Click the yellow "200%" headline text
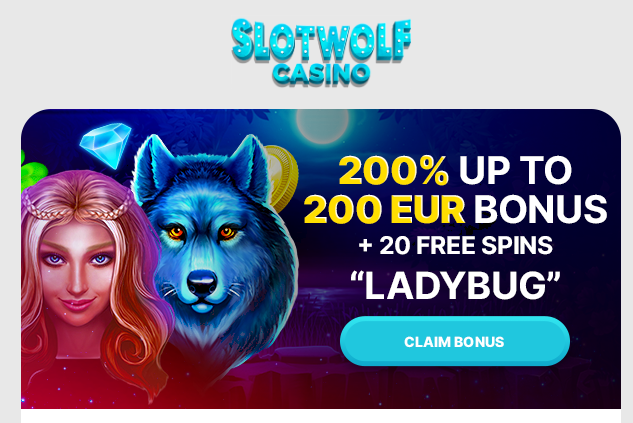The width and height of the screenshot is (633, 423). tap(393, 170)
